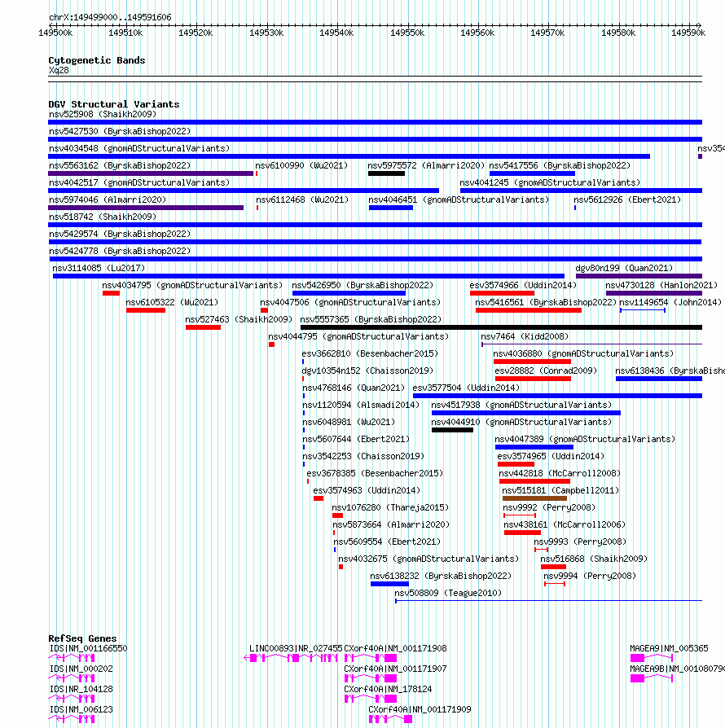Image resolution: width=725 pixels, height=728 pixels.
Task: Select esv3662810 (Besenbacher2015) label
Action: coord(370,353)
